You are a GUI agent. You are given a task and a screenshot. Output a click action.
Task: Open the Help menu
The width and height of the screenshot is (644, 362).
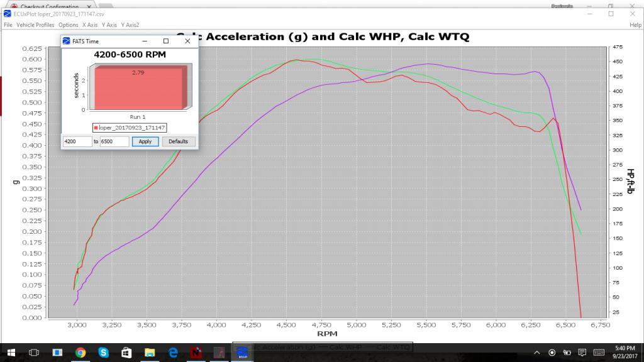coord(635,25)
